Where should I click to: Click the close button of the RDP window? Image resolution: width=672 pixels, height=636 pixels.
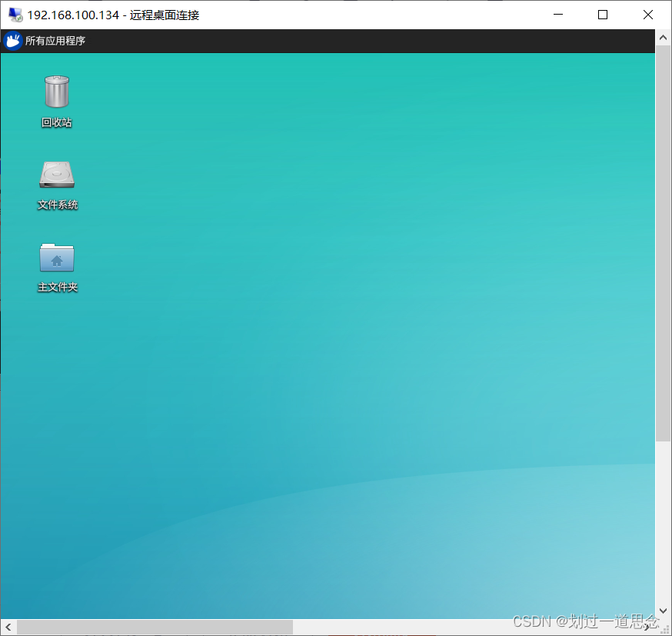click(x=648, y=15)
